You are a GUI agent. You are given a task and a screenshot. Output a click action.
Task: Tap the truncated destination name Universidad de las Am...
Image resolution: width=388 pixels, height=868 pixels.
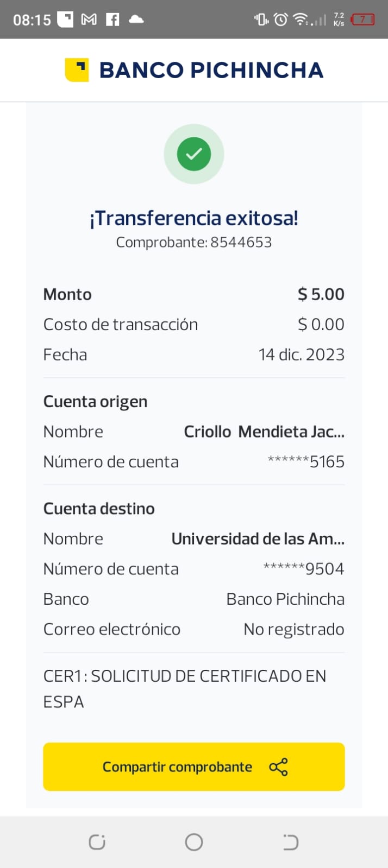(x=258, y=538)
